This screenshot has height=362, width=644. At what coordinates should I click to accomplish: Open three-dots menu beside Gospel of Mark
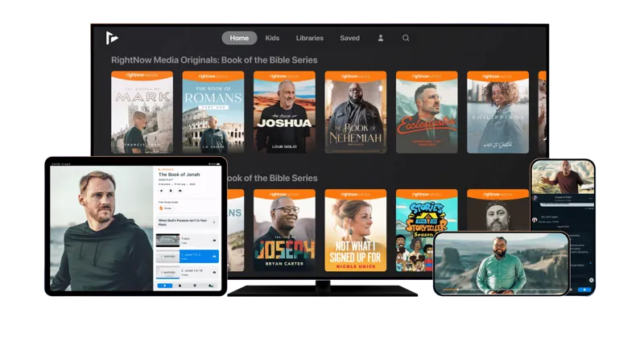click(591, 198)
